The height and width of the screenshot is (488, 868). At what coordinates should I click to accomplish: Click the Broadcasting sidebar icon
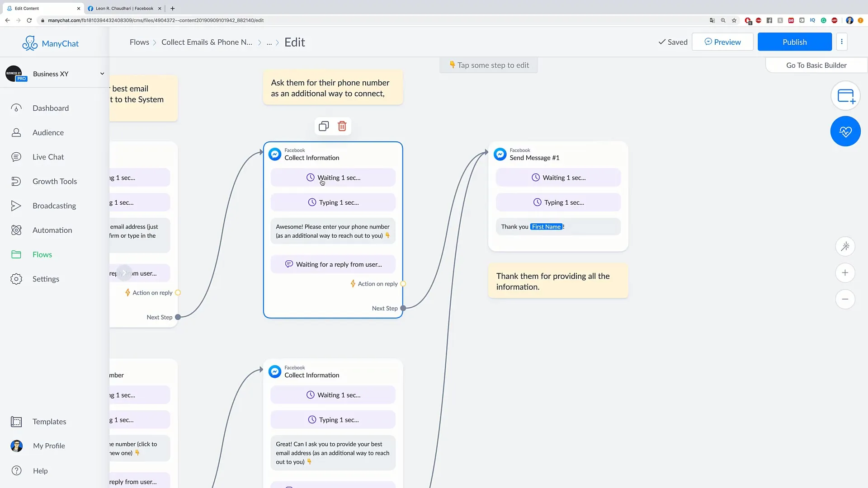coord(16,206)
